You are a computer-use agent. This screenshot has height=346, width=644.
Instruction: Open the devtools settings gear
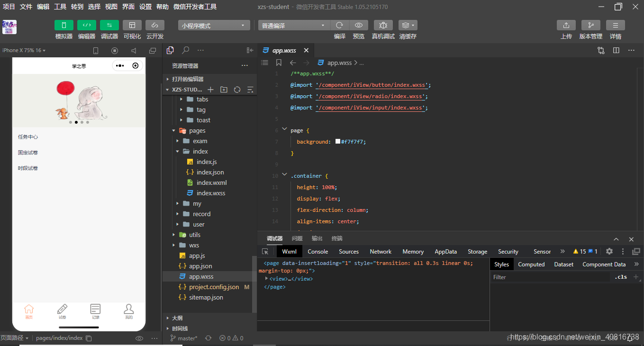609,251
